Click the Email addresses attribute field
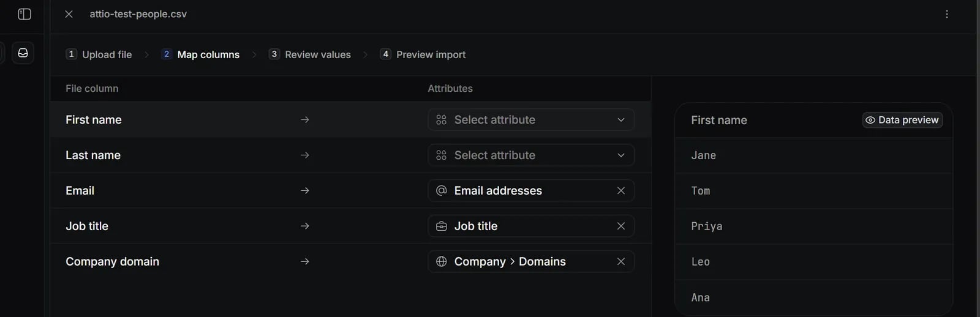 [x=531, y=191]
